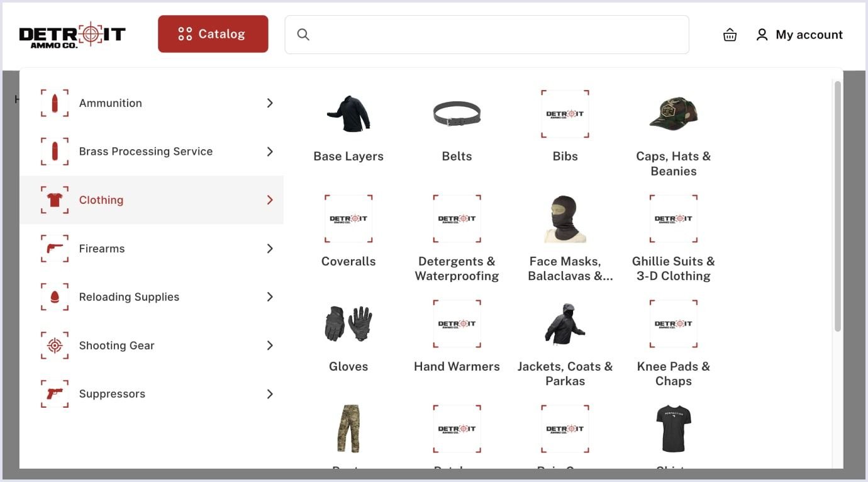Click the Clothing shirt icon
This screenshot has width=868, height=482.
(x=55, y=200)
